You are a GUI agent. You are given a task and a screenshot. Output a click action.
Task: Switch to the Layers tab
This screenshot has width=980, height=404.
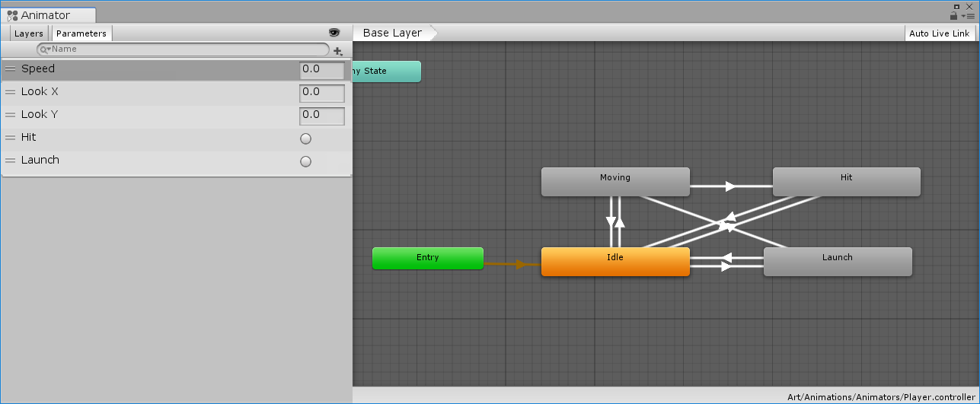(29, 33)
